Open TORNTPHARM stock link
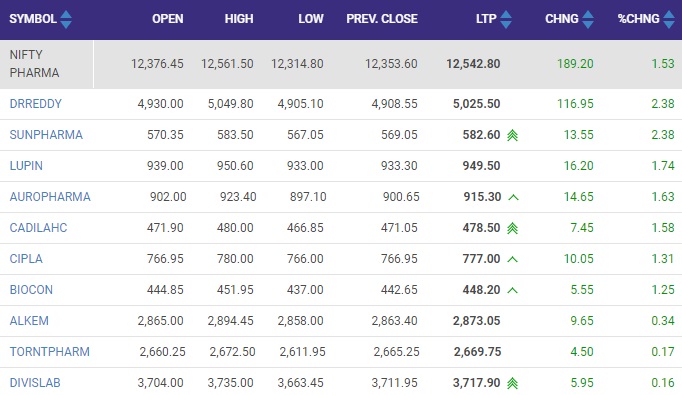Viewport: 682px width, 395px height. [x=50, y=351]
